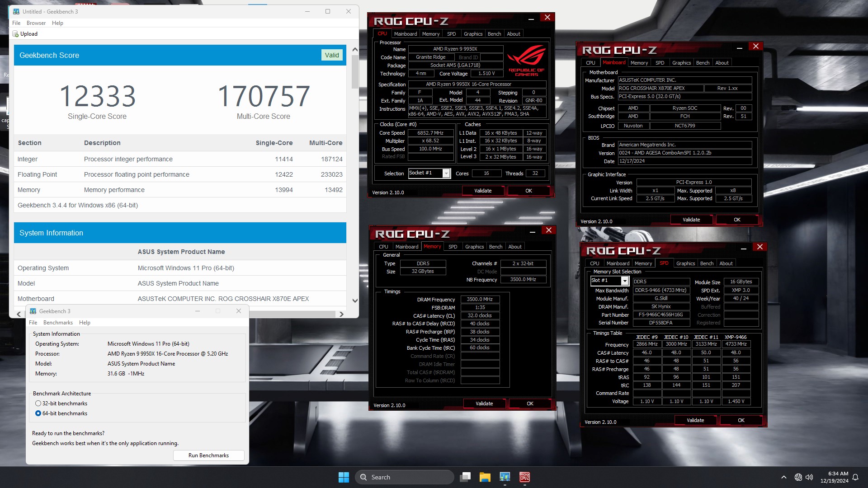Show hidden tray icons chevron
This screenshot has height=488, width=868.
[x=784, y=477]
